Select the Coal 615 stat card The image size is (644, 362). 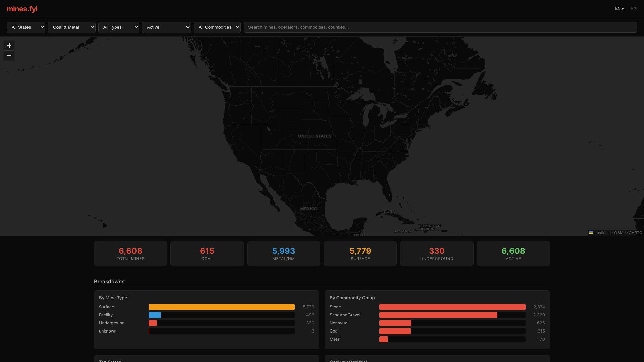coord(207,254)
